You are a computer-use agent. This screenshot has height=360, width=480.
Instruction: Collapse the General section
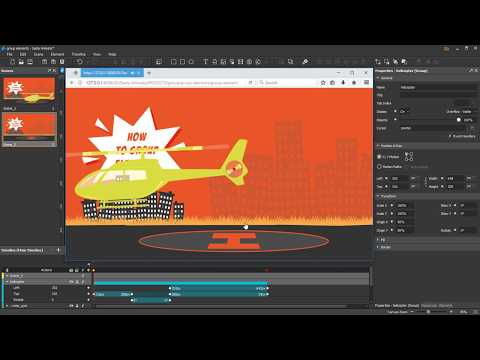point(378,78)
